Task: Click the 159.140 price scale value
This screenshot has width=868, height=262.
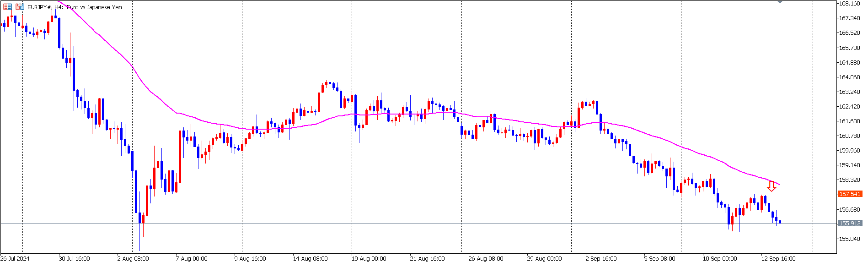Action: point(850,165)
